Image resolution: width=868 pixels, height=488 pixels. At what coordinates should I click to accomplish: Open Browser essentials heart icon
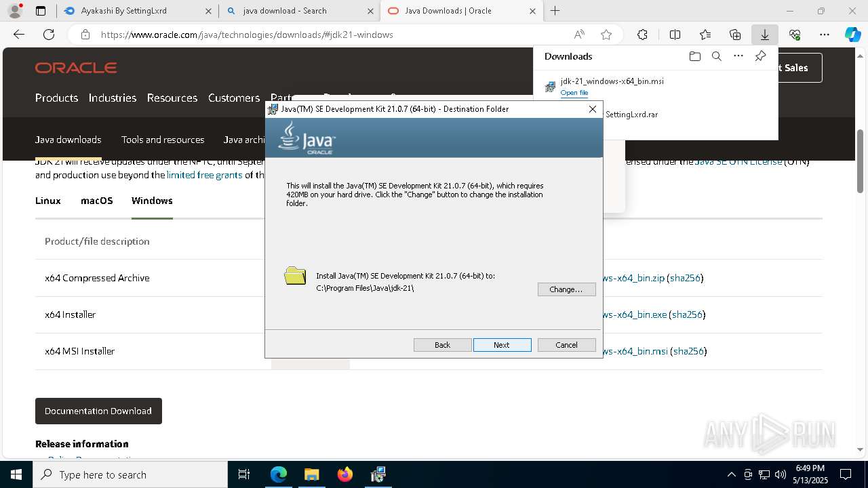tap(795, 35)
